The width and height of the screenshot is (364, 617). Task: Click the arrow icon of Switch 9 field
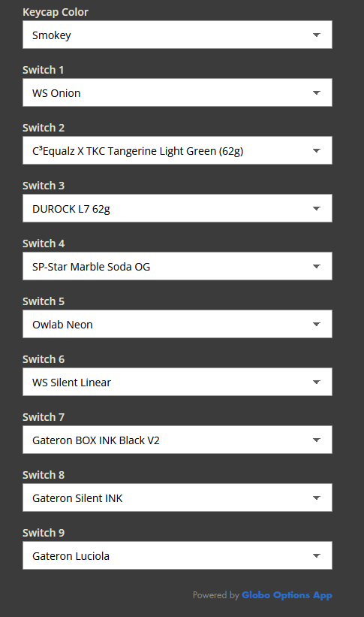[317, 555]
